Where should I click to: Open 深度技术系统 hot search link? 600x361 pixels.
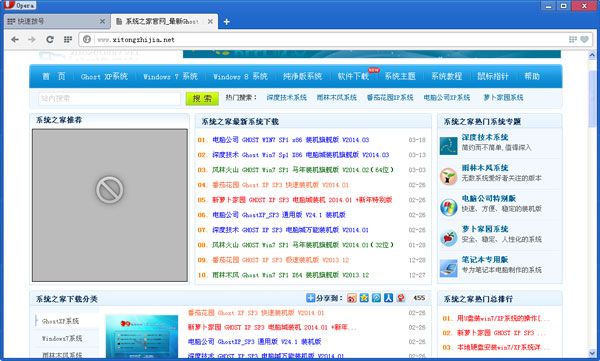point(287,98)
